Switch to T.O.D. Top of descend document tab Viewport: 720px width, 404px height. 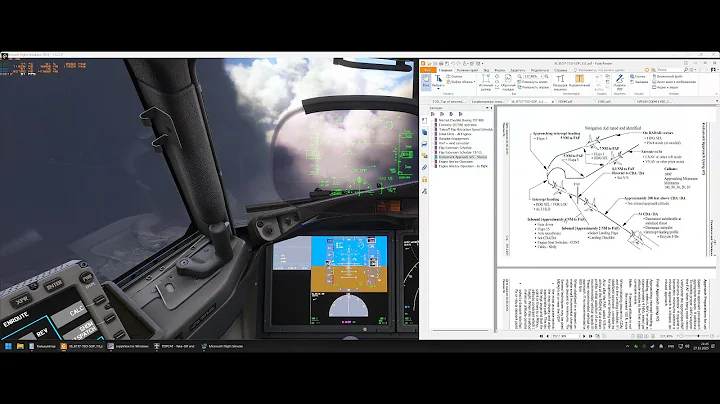[448, 101]
